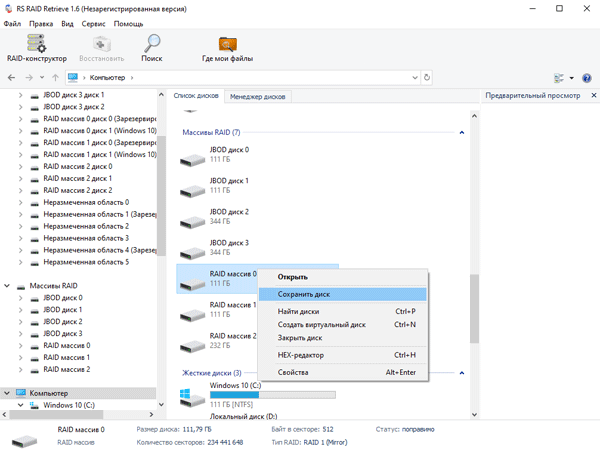Collapse the Массивы RAID tree node

click(x=7, y=286)
